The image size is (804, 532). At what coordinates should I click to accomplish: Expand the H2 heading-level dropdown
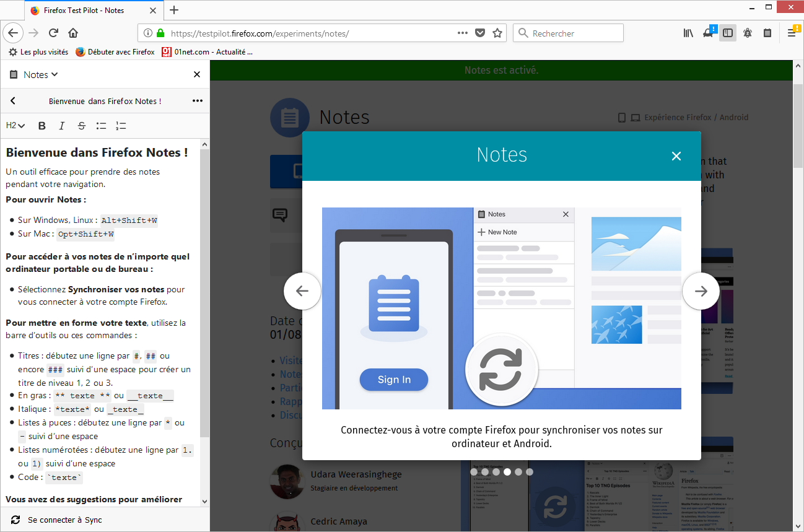tap(15, 126)
